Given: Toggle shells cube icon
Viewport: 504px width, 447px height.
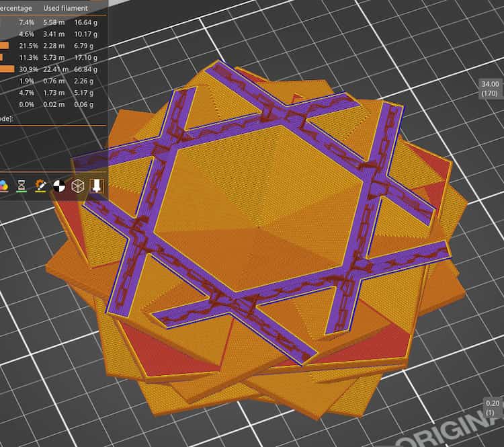Looking at the screenshot, I should [78, 186].
